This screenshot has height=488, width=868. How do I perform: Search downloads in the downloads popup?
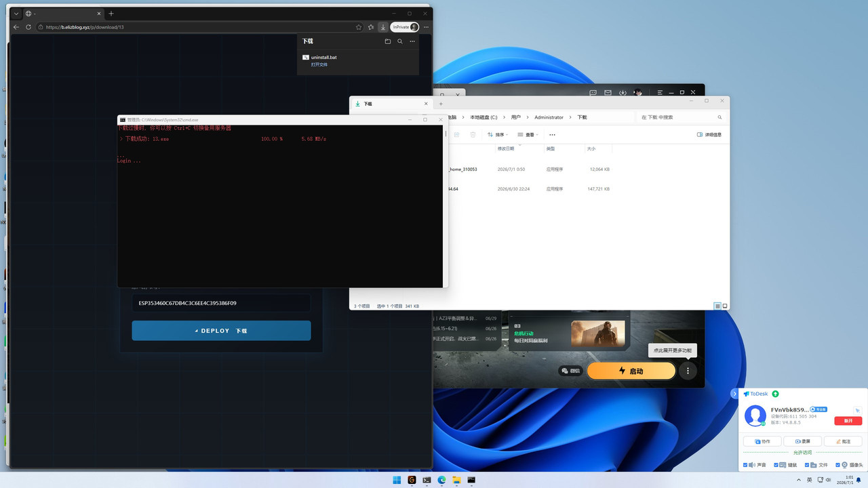(400, 41)
